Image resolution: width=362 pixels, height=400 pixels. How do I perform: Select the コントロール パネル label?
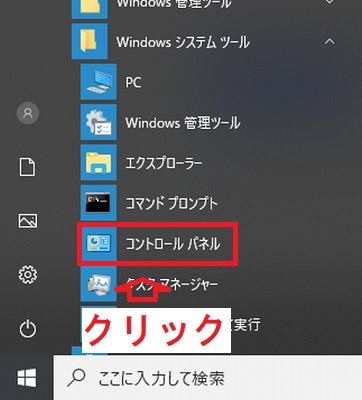click(x=173, y=244)
